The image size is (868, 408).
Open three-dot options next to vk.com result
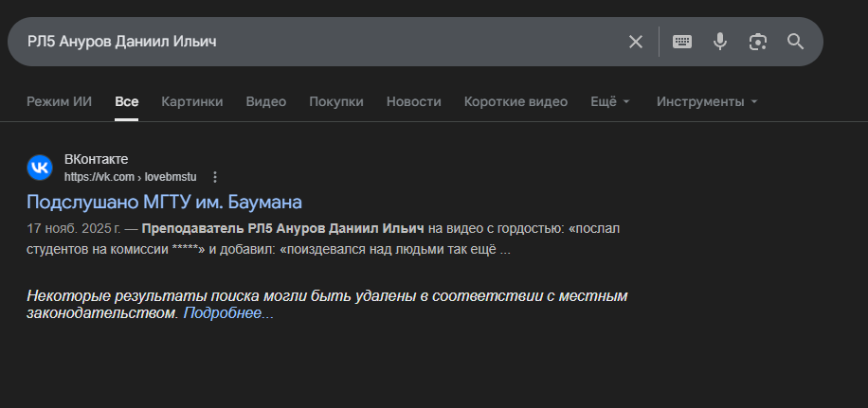tap(215, 177)
